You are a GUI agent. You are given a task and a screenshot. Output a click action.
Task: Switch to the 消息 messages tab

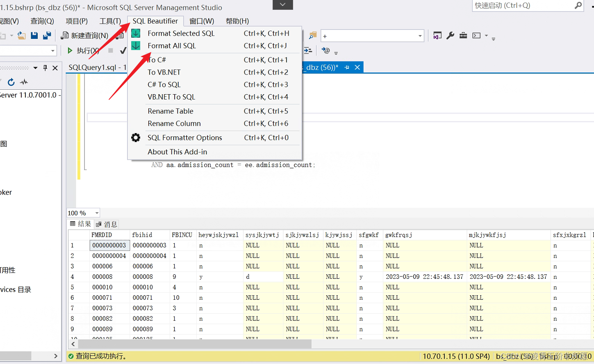107,224
